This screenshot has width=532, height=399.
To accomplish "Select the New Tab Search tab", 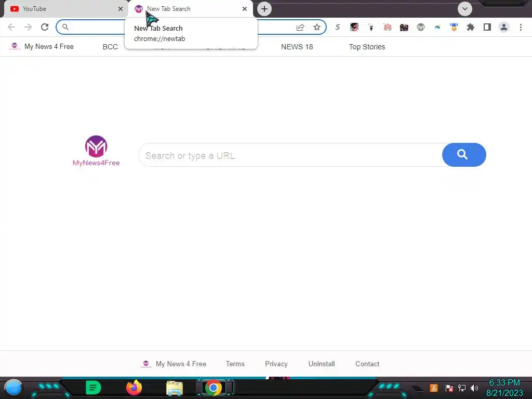I will [190, 9].
